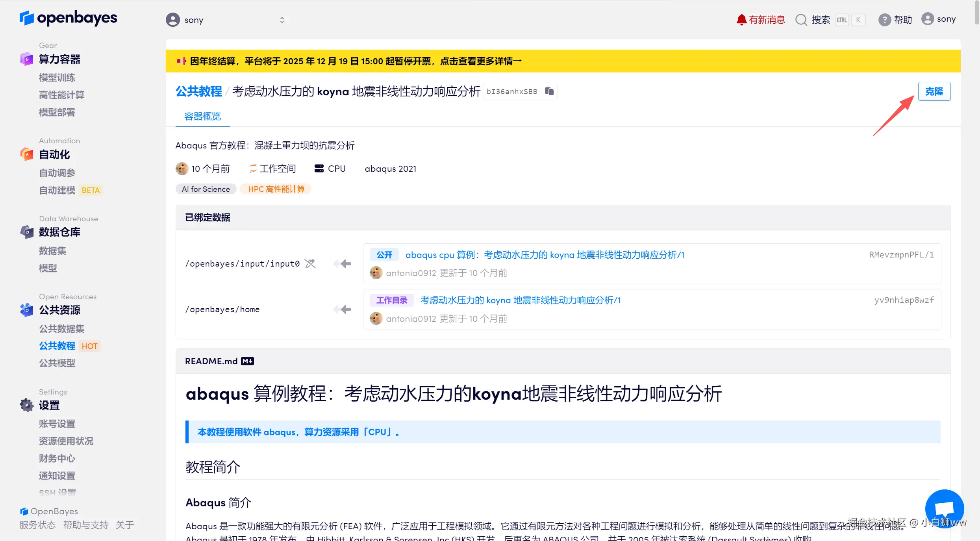The width and height of the screenshot is (980, 541).
Task: Click the HPC 高性能计算 tag
Action: (276, 189)
